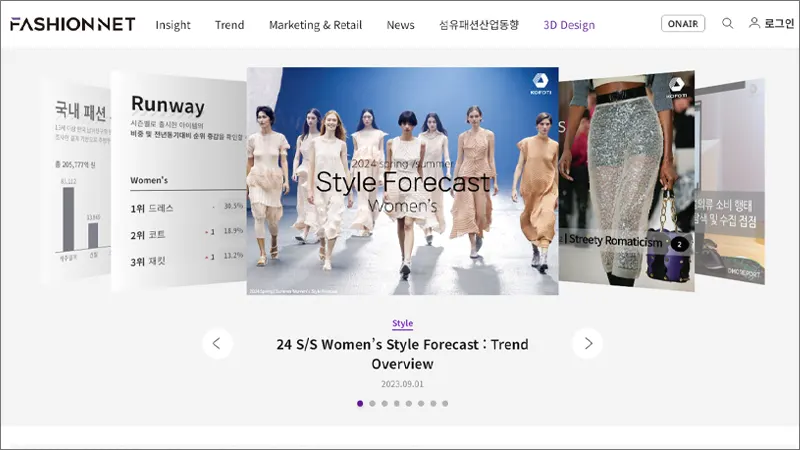Open the News menu
Image resolution: width=800 pixels, height=450 pixels.
[401, 24]
